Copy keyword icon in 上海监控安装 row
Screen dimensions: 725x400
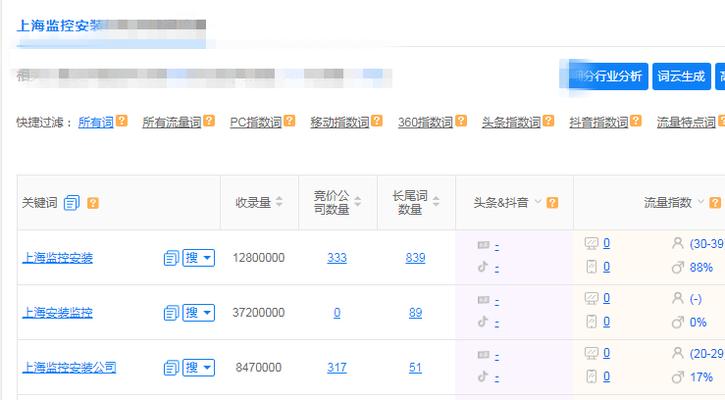[171, 258]
